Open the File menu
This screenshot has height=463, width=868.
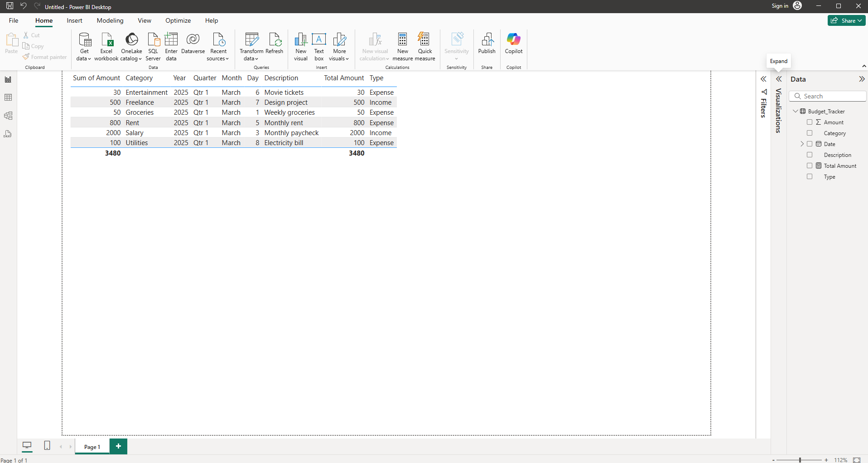point(14,20)
